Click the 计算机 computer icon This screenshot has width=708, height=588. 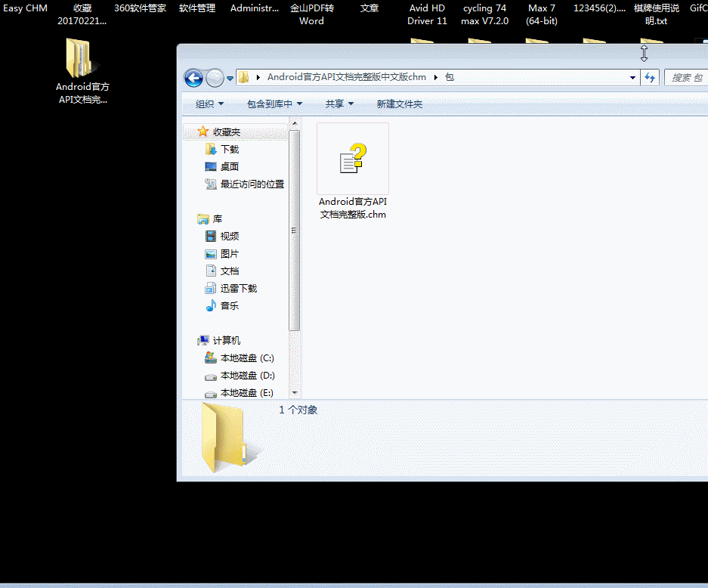click(x=203, y=341)
